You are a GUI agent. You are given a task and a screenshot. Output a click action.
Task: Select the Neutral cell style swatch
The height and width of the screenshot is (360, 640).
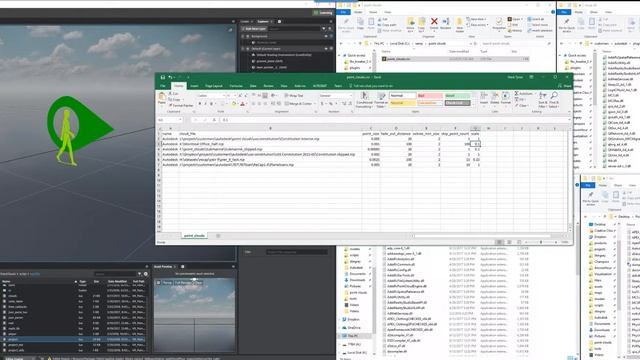pyautogui.click(x=402, y=103)
